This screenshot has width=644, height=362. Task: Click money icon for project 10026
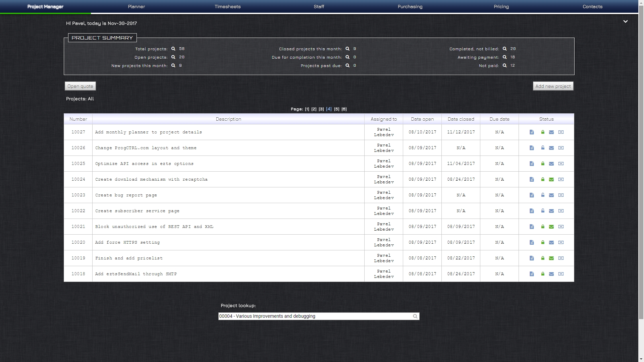tap(561, 148)
